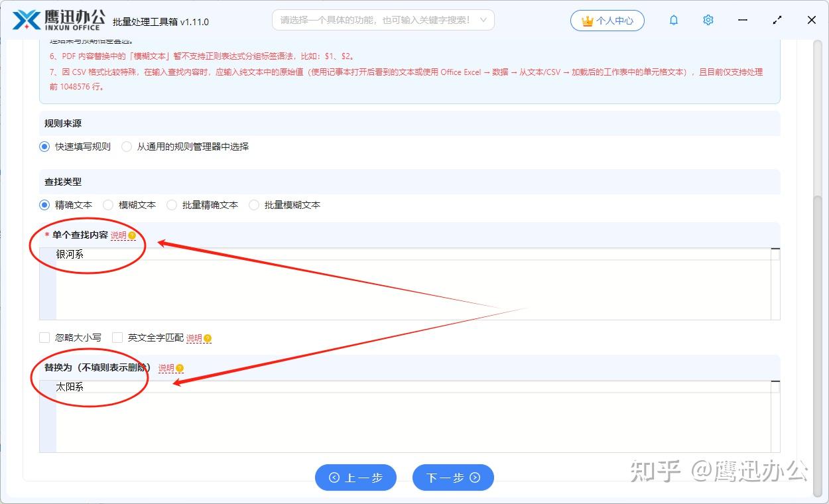Go to 下一步 next step
829x504 pixels.
point(453,477)
